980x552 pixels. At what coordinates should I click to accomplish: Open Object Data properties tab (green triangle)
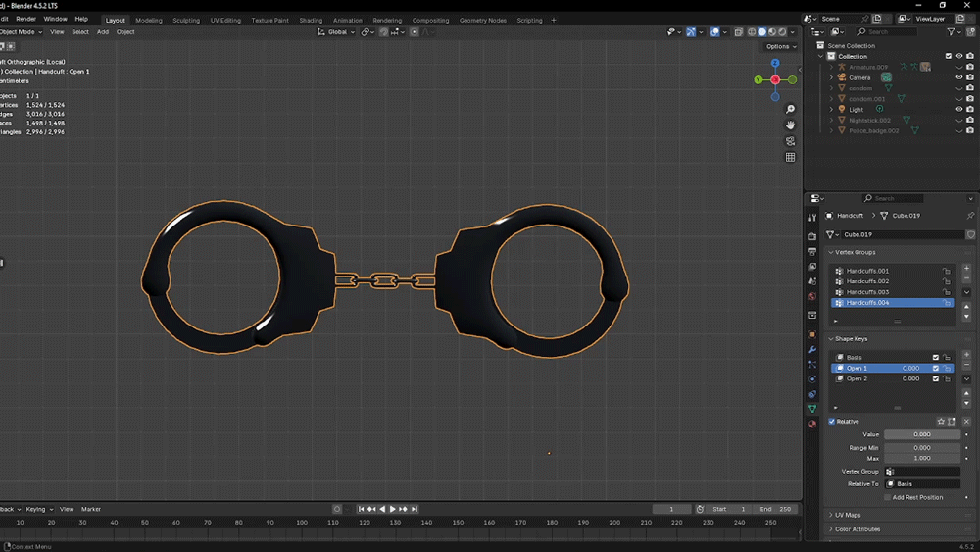pyautogui.click(x=812, y=409)
